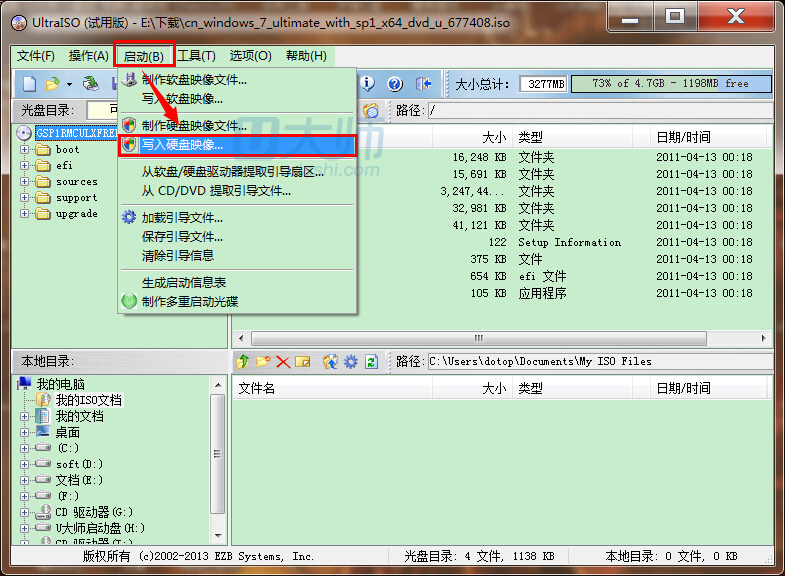Select U大师启动盘(H:) drive
Screen dimensions: 785x576
coord(100,528)
